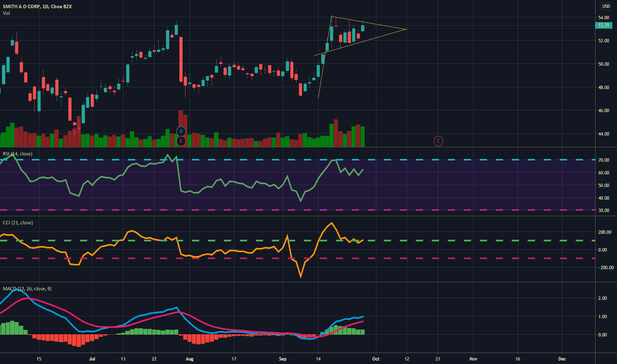Click the '22' date on the time axis

click(x=154, y=359)
